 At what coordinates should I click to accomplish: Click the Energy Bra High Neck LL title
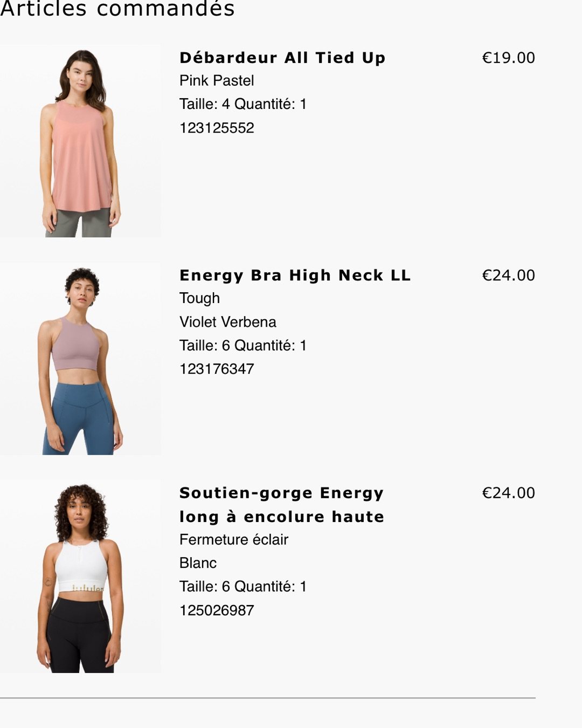(x=295, y=275)
